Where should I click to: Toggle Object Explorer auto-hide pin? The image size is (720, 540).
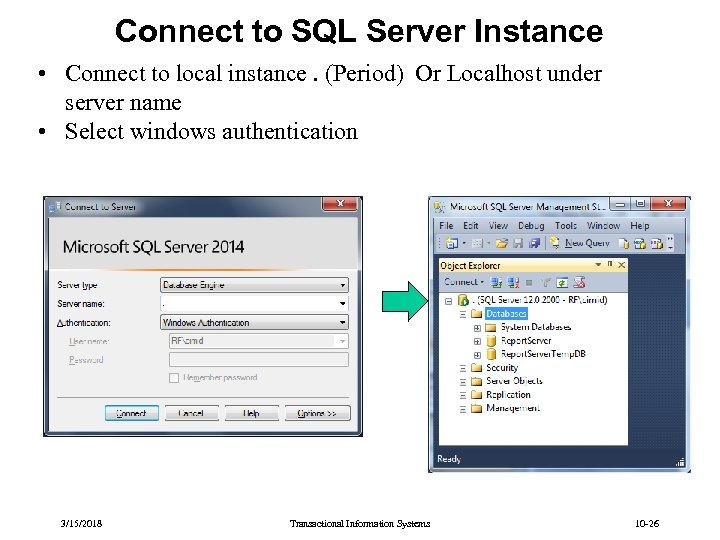coord(610,264)
